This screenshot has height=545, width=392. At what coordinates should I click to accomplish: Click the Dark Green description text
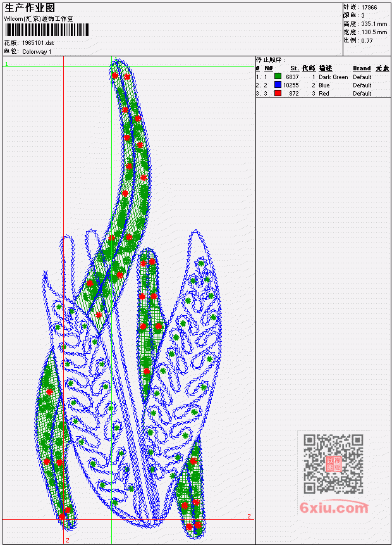333,77
